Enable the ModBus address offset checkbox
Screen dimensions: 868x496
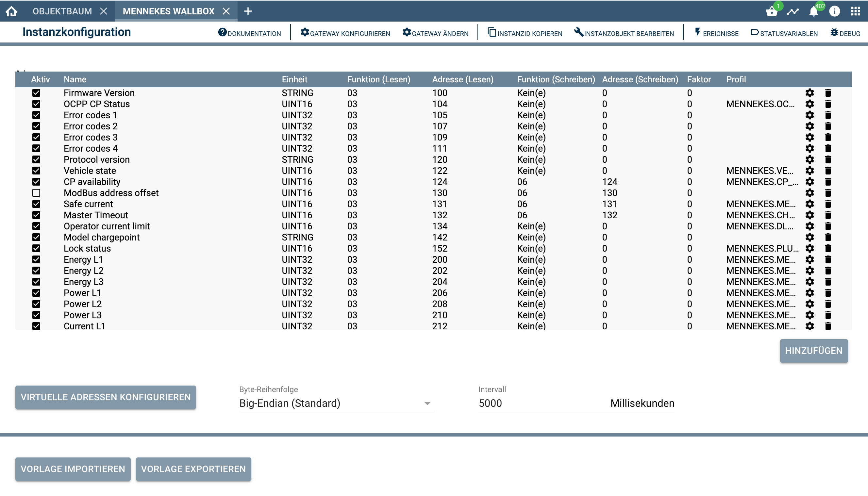tap(36, 193)
